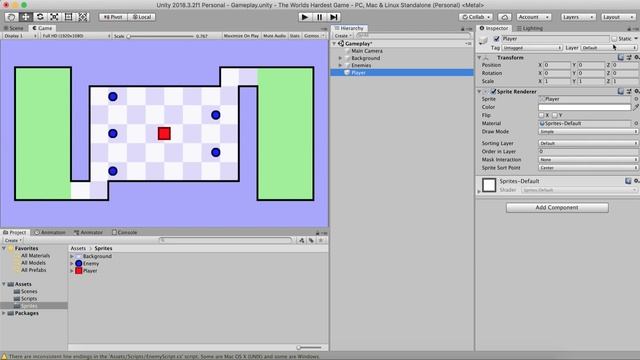
Task: Select the Hand tool
Action: (11, 17)
